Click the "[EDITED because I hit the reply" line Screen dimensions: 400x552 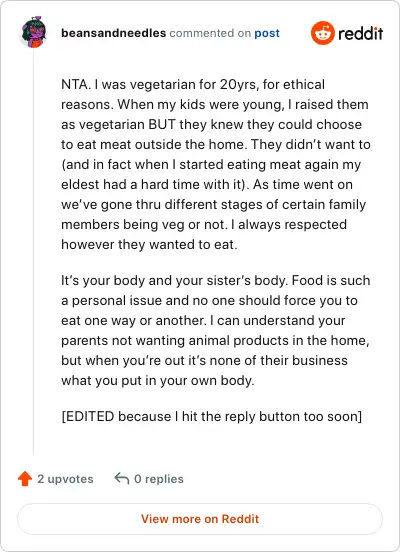pos(212,416)
